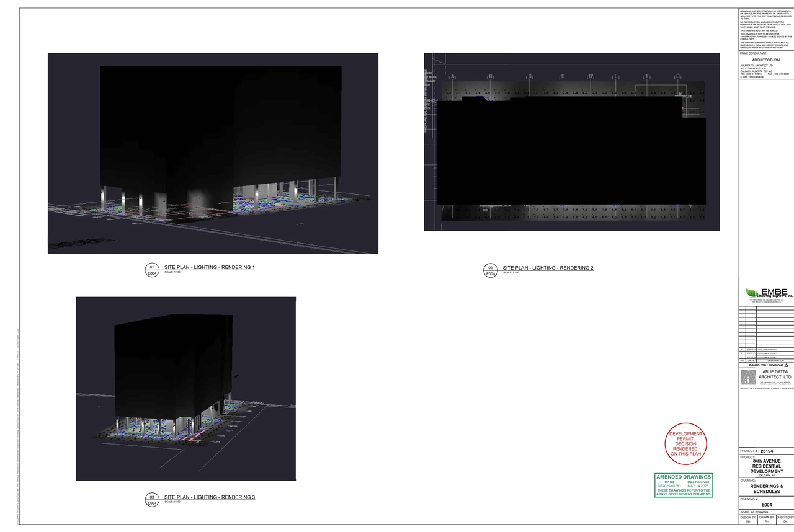Click 'THESE DRAWINGS REFER TO THE' stamp text
Screen dimensions: 794x532
point(684,490)
